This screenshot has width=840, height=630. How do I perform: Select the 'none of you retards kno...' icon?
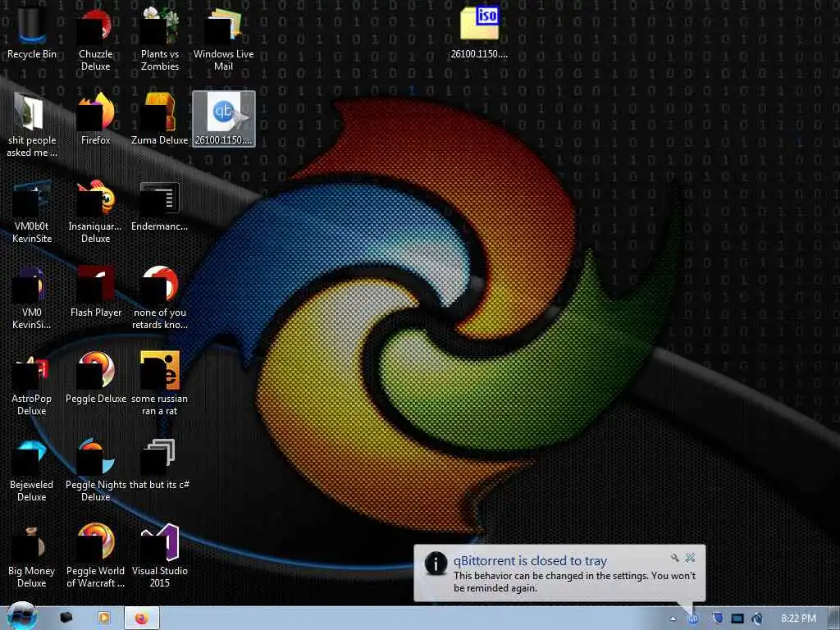(x=160, y=297)
